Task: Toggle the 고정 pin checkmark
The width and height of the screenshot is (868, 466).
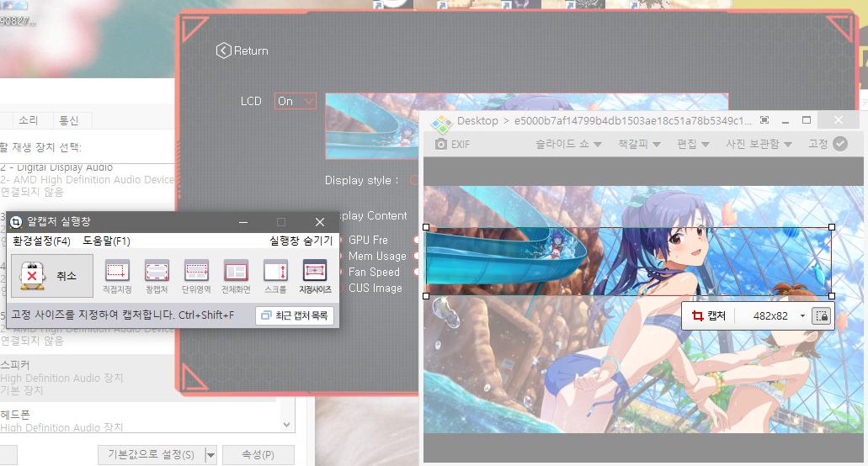Action: point(839,144)
